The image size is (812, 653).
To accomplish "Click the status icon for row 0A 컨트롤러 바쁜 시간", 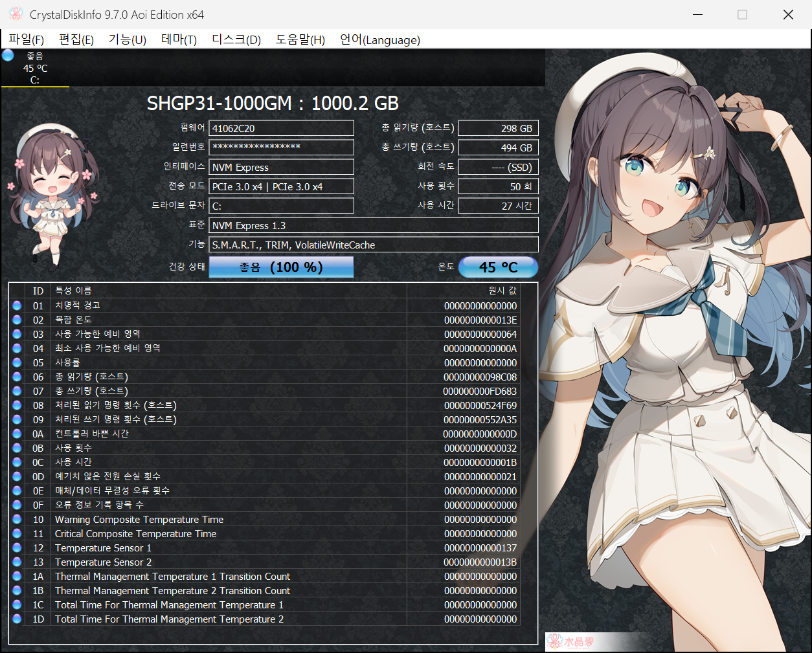I will (17, 434).
